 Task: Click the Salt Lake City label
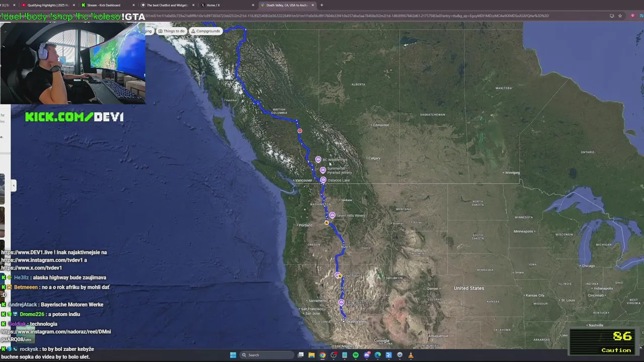393,278
